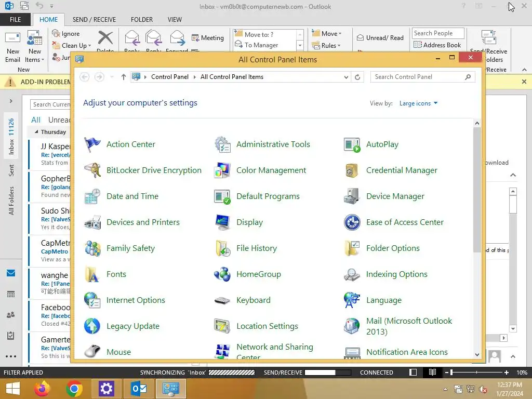532x399 pixels.
Task: Click the Meeting button in Outlook
Action: tap(208, 37)
